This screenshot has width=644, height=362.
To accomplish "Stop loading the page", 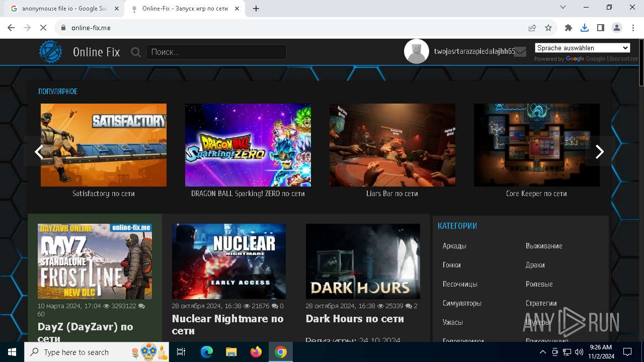I will (43, 28).
